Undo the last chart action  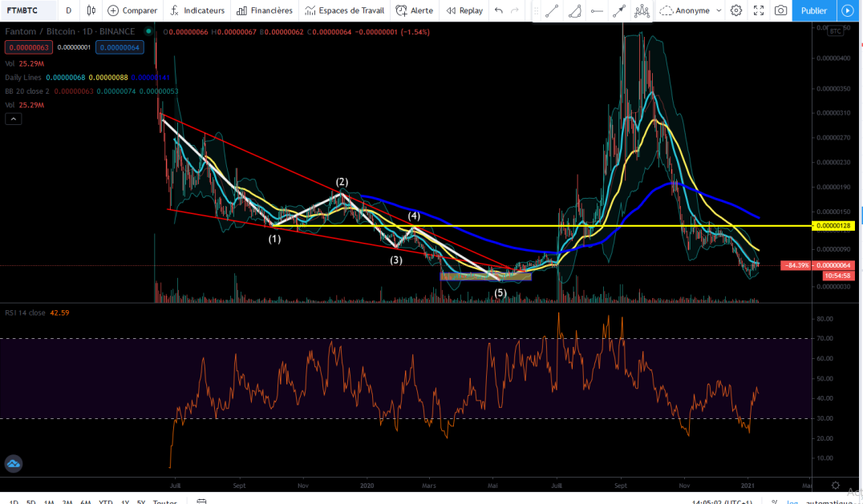pos(499,10)
